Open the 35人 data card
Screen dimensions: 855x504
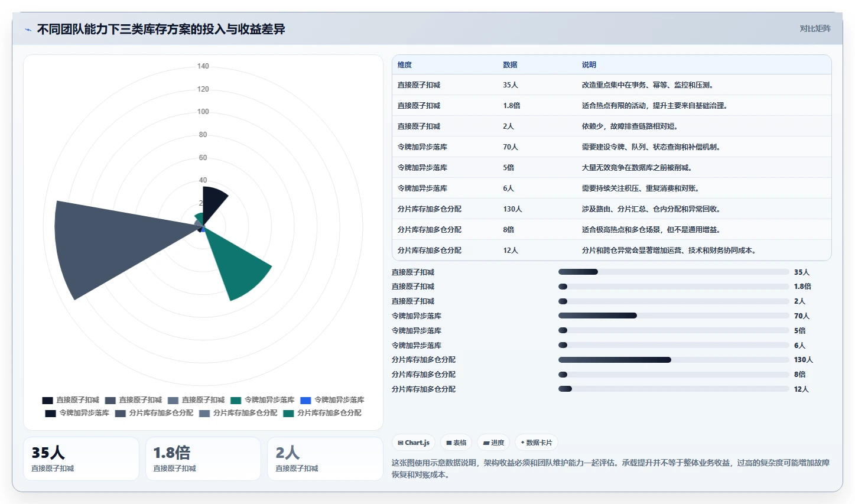click(x=81, y=459)
